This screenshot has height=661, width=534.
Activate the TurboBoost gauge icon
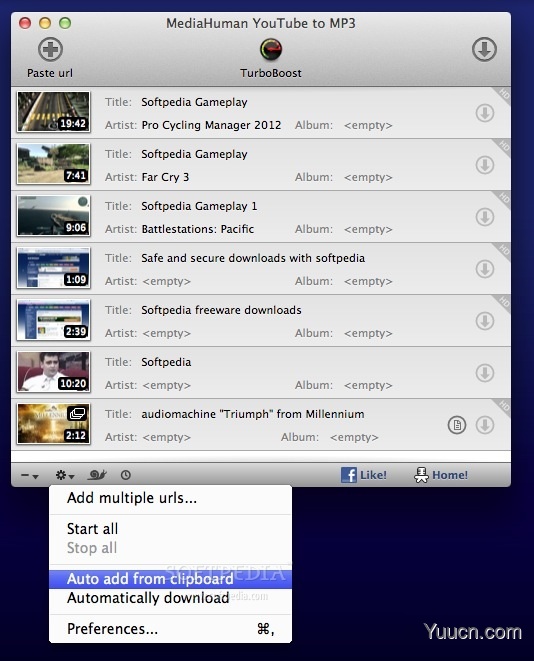(x=271, y=50)
